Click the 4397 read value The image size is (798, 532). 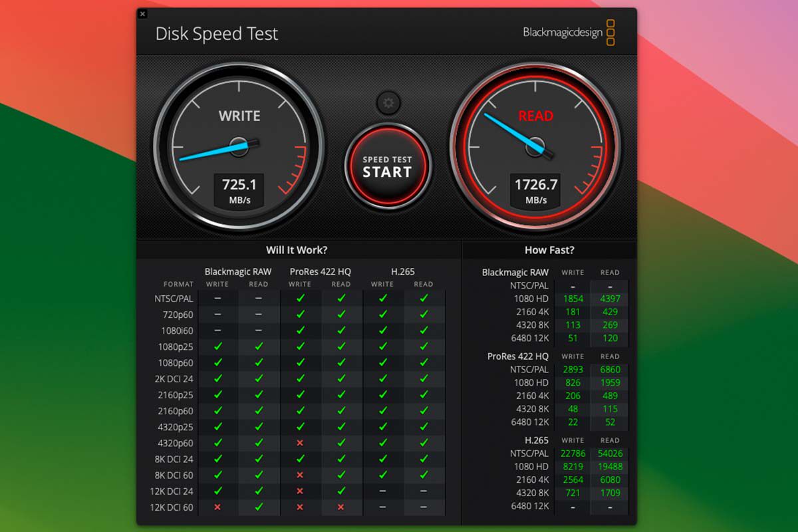tap(610, 299)
